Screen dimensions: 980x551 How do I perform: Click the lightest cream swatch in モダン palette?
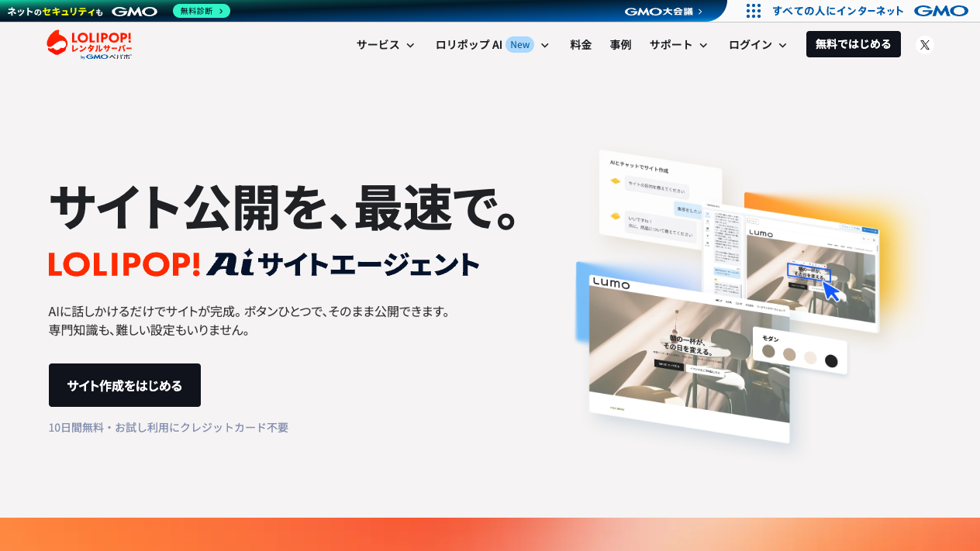coord(810,357)
